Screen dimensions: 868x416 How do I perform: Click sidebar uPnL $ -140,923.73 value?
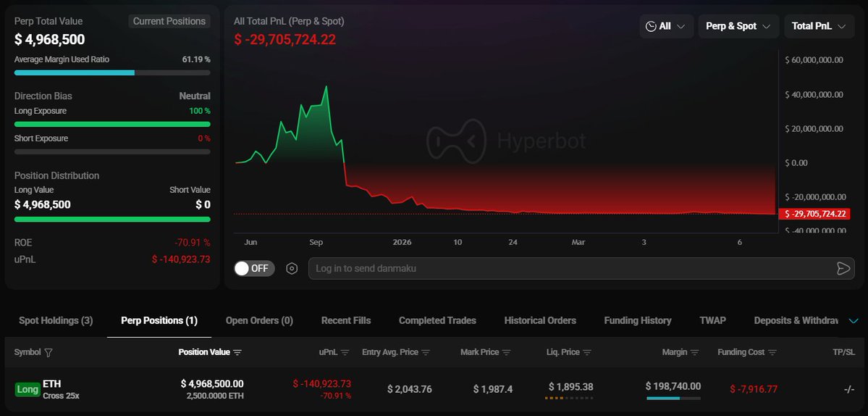(x=181, y=259)
